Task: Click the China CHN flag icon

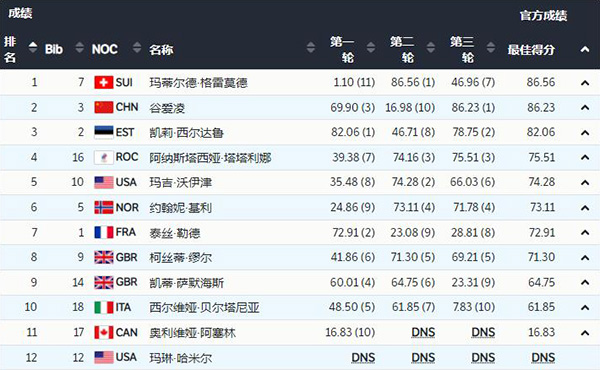Action: 104,107
